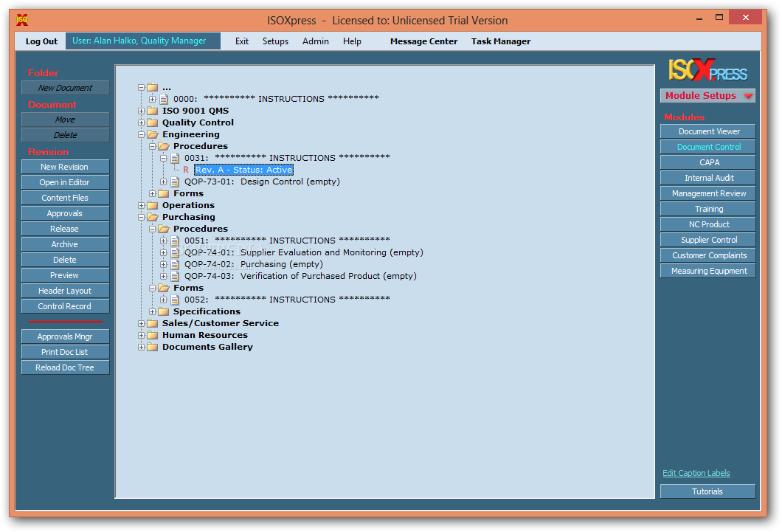
Task: Click the Header Layout button
Action: 65,291
